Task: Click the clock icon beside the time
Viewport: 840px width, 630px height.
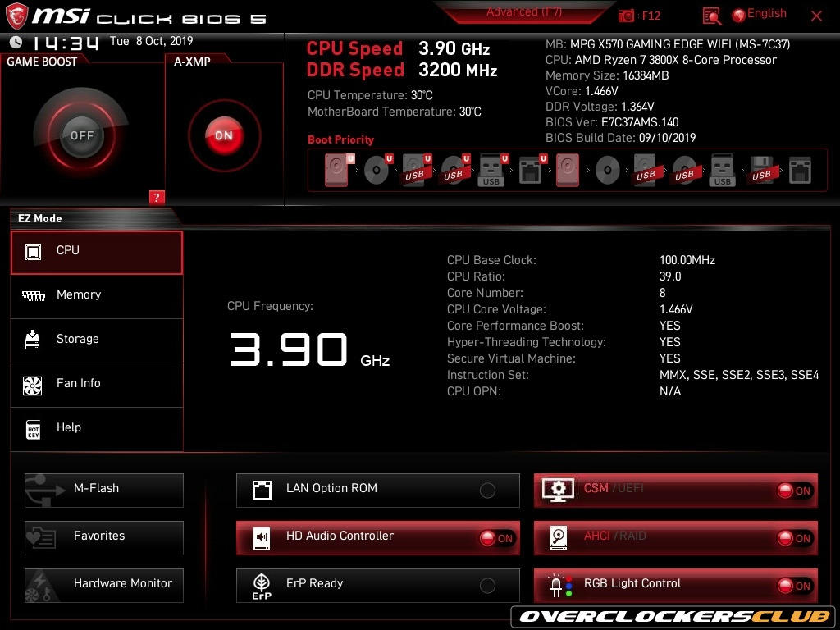Action: (16, 42)
